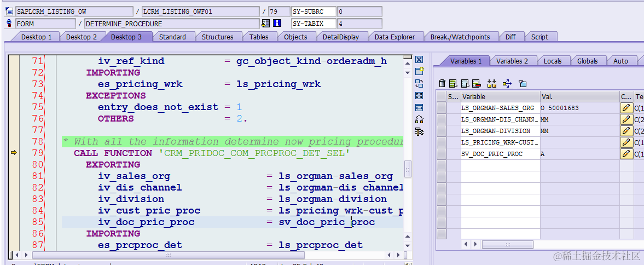Click pencil icon for LS_ORGMAN-DIVISION row
The width and height of the screenshot is (644, 265).
pos(626,131)
